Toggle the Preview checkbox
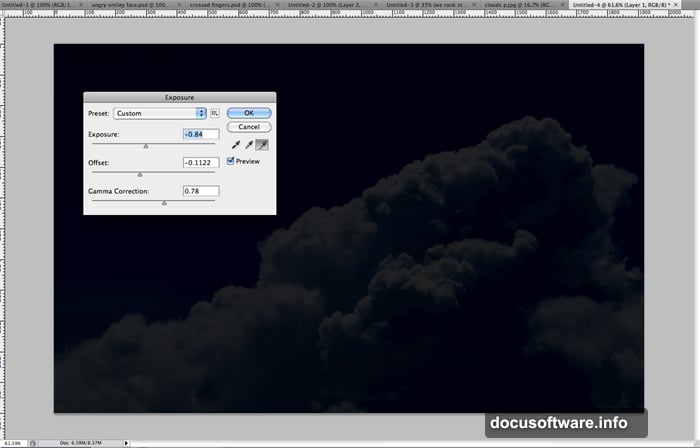 (232, 160)
